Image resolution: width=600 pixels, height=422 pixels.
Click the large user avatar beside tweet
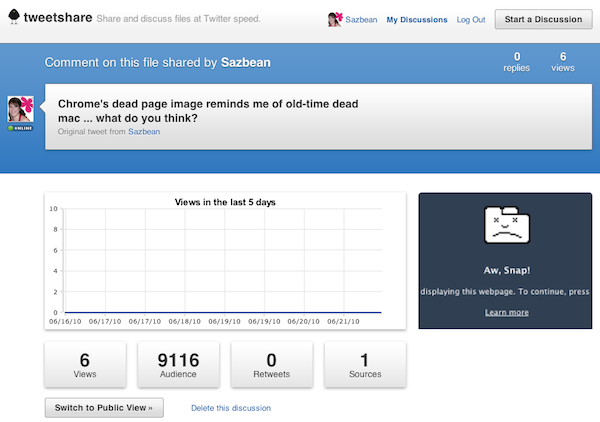(x=21, y=110)
